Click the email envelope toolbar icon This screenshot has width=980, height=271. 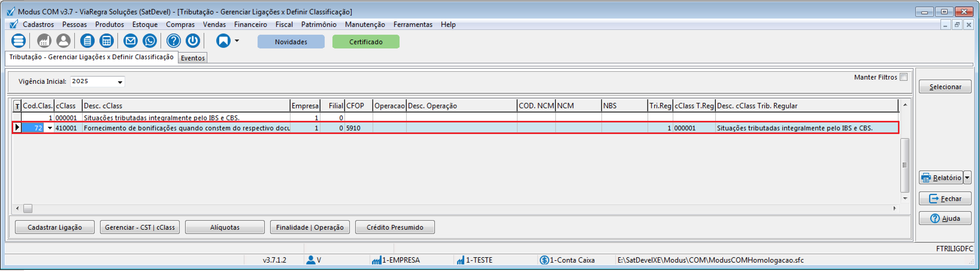[131, 41]
